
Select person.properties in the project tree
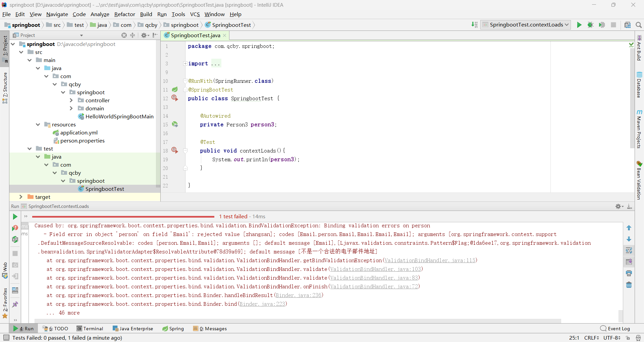point(82,140)
